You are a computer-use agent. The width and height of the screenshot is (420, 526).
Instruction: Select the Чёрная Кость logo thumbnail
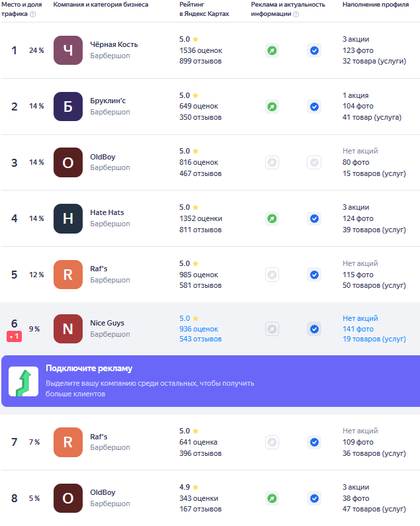pyautogui.click(x=68, y=50)
